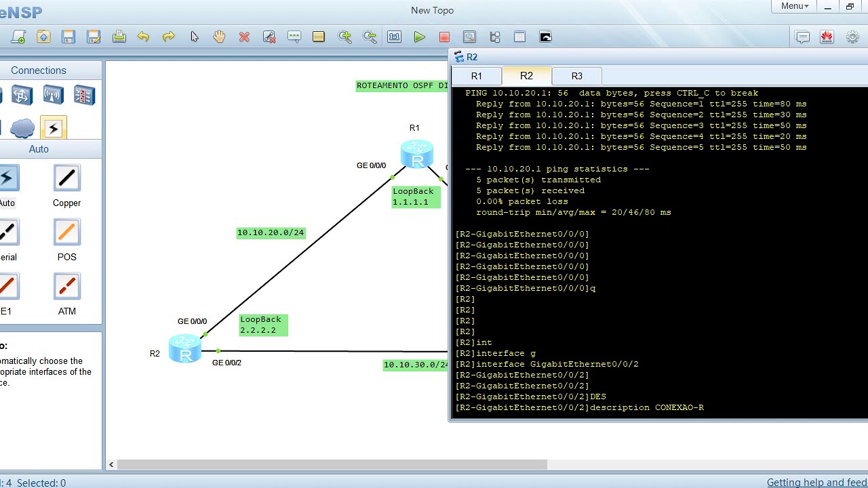
Task: Select router R2 on the canvas
Action: click(185, 349)
